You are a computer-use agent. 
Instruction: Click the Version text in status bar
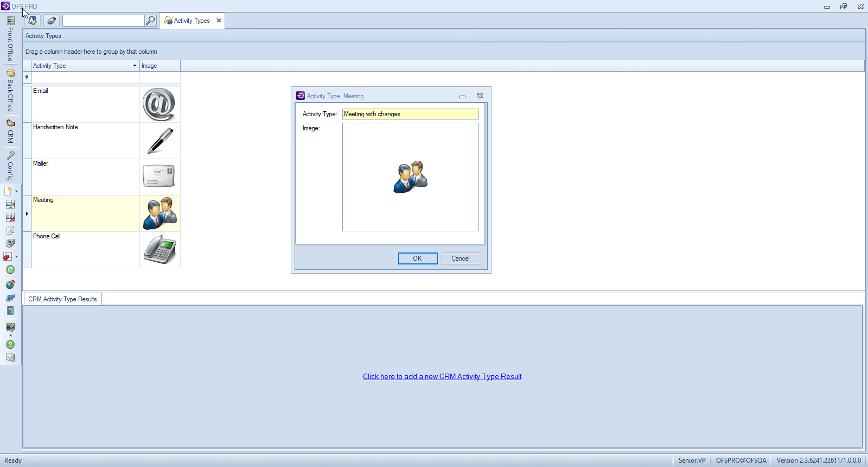pyautogui.click(x=819, y=460)
